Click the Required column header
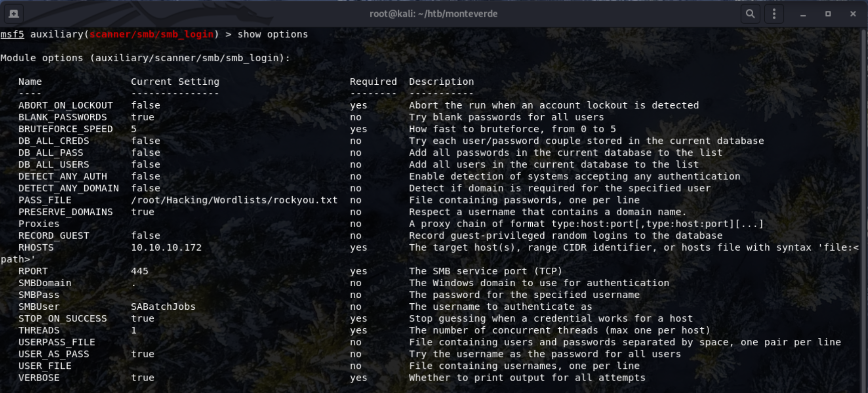The image size is (868, 393). coord(373,81)
